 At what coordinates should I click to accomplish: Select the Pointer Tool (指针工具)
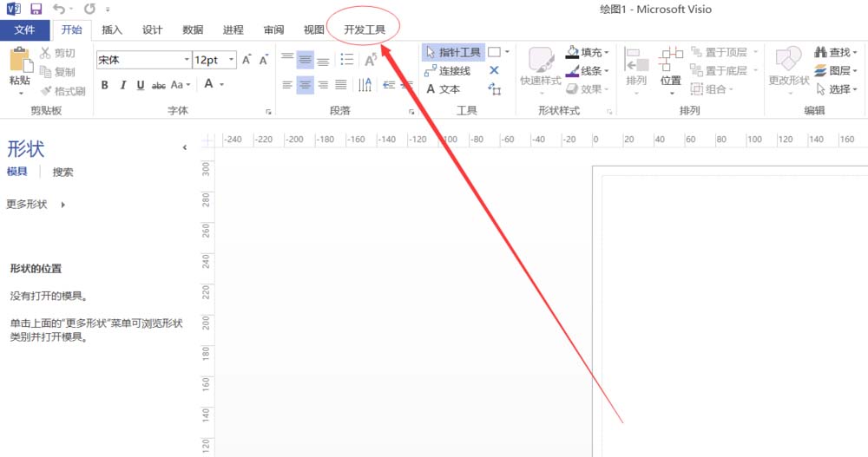tap(453, 53)
